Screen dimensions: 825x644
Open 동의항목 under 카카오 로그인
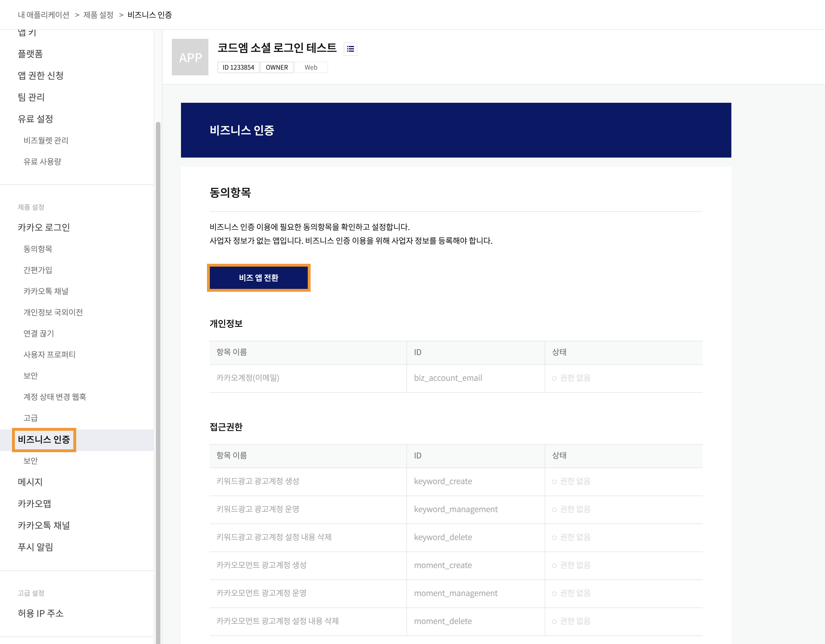click(38, 249)
